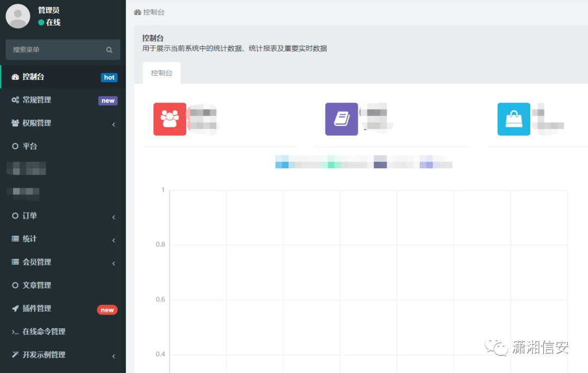Click the purple book icon on the dashboard card
This screenshot has width=588, height=373.
(341, 119)
